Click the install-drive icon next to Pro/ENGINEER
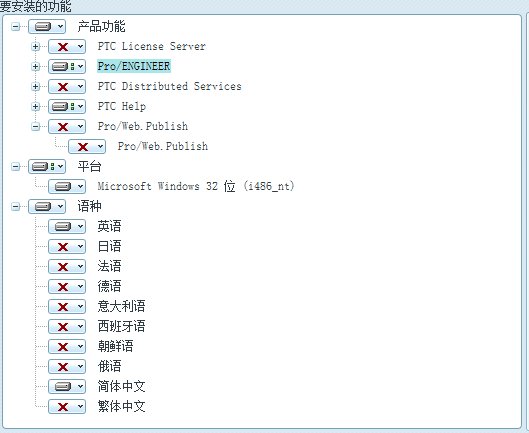Image resolution: width=529 pixels, height=433 pixels. 60,66
